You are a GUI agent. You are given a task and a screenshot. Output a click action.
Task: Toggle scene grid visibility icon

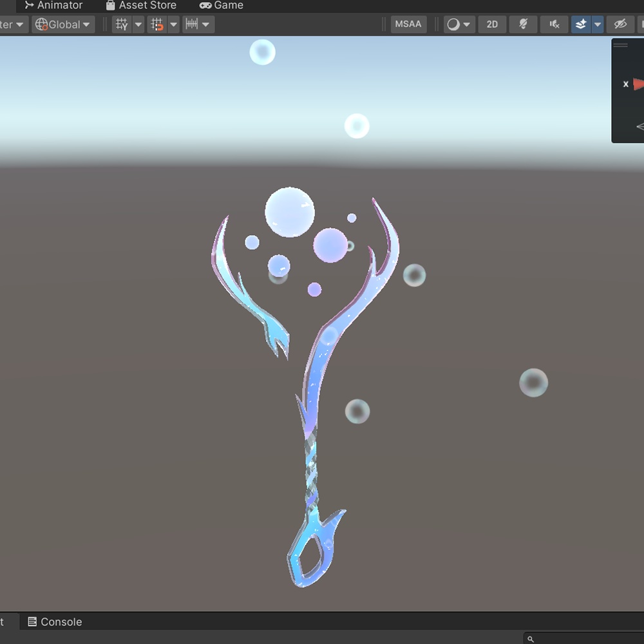(x=122, y=24)
